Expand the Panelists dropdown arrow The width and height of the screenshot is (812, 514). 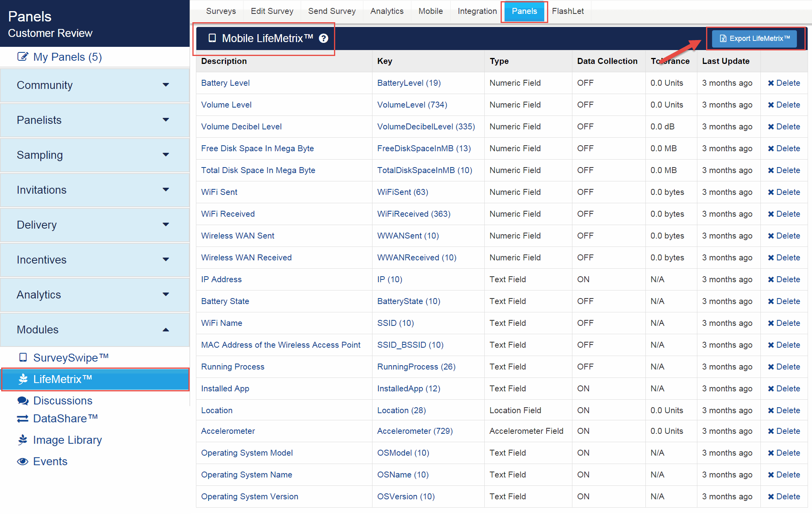(x=166, y=120)
